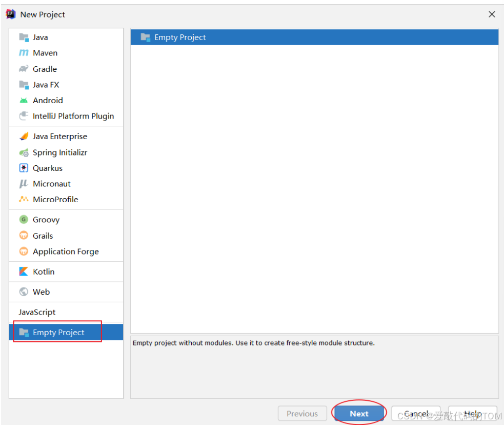Click the Java FX folder icon
Image resolution: width=504 pixels, height=425 pixels.
tap(24, 85)
